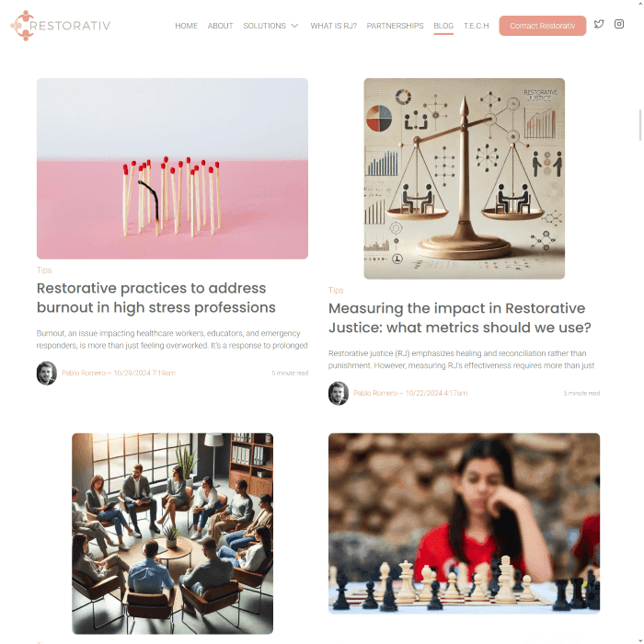The image size is (644, 644).
Task: Go to the Home page
Action: 186,26
